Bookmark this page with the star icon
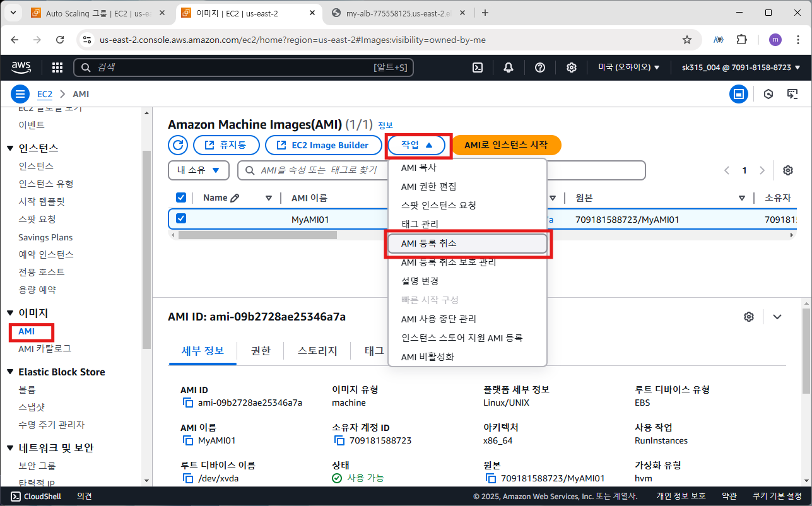 (x=687, y=40)
